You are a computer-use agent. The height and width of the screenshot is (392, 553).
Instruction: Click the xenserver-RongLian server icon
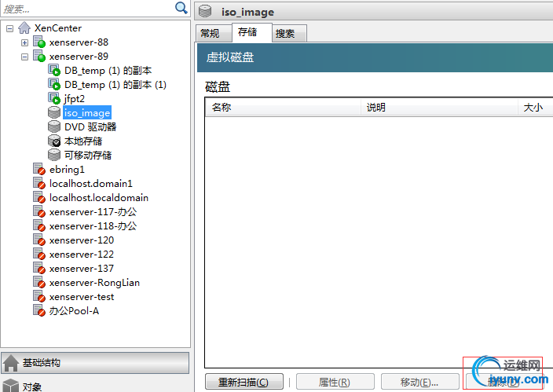(x=39, y=282)
